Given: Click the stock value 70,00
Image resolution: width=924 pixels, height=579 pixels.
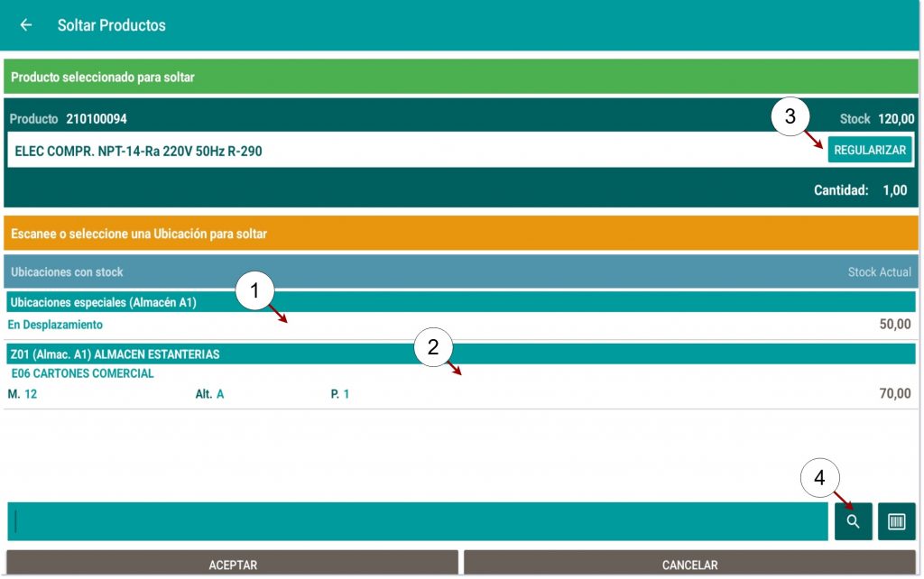Looking at the screenshot, I should coord(894,394).
